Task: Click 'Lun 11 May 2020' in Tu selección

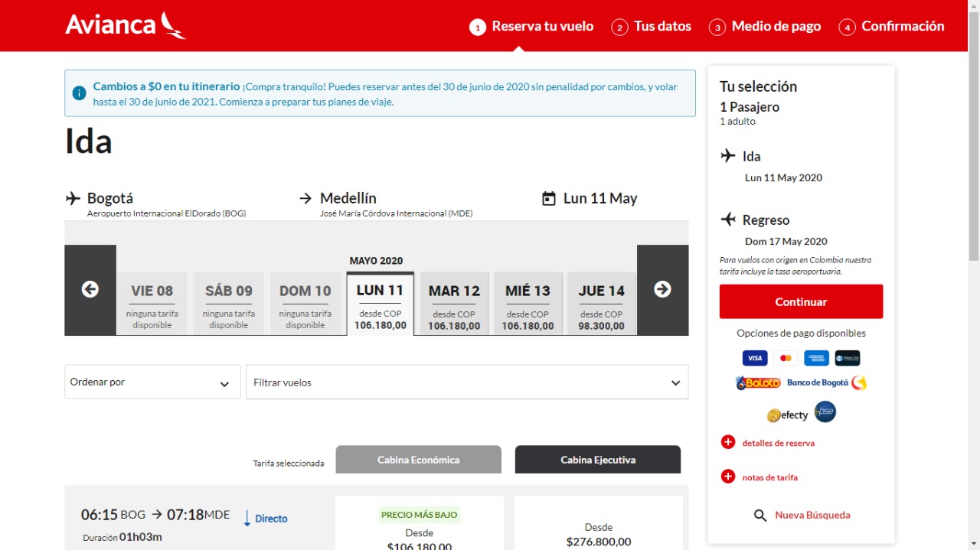Action: point(783,177)
